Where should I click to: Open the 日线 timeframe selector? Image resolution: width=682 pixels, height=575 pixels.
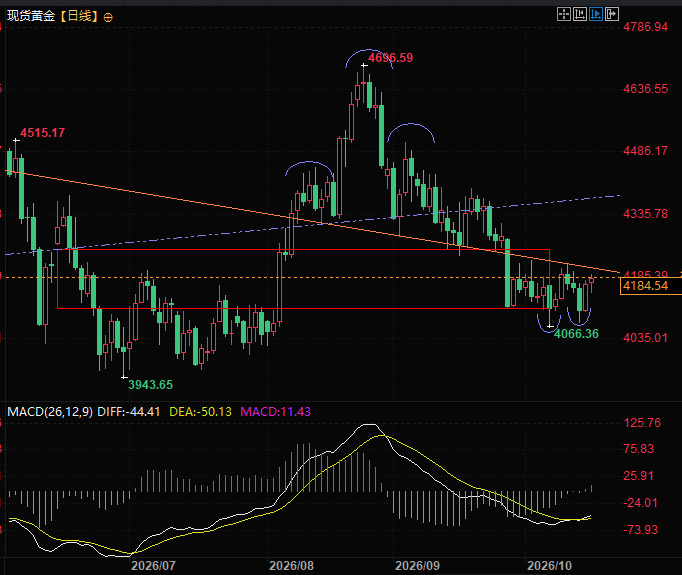point(80,17)
